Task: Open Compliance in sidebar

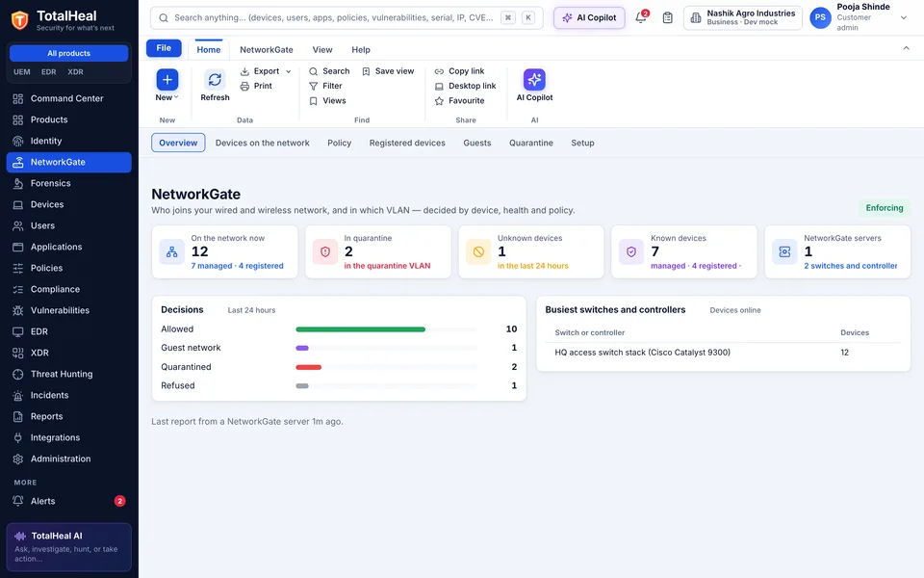Action: [69, 290]
